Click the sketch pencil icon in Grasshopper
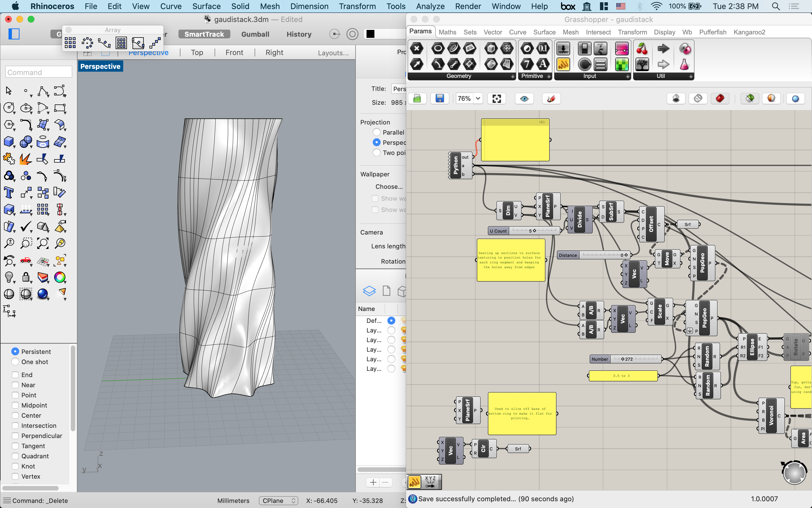812x508 pixels. (551, 98)
